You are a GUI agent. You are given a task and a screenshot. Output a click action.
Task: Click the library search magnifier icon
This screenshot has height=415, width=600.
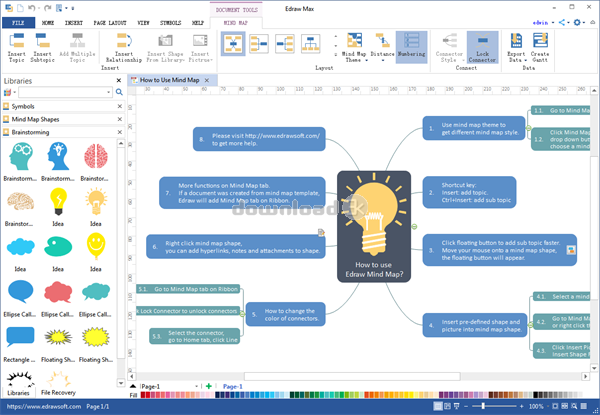(119, 92)
